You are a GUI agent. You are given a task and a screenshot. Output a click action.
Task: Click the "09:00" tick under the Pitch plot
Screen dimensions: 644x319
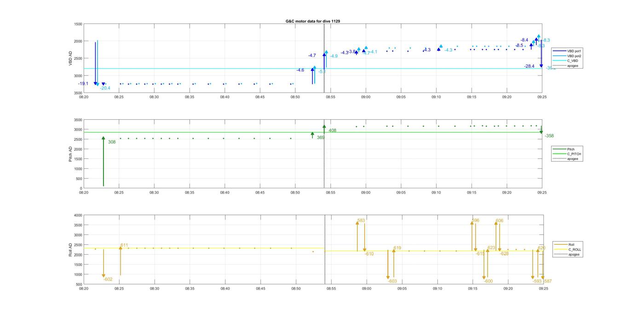tap(366, 193)
